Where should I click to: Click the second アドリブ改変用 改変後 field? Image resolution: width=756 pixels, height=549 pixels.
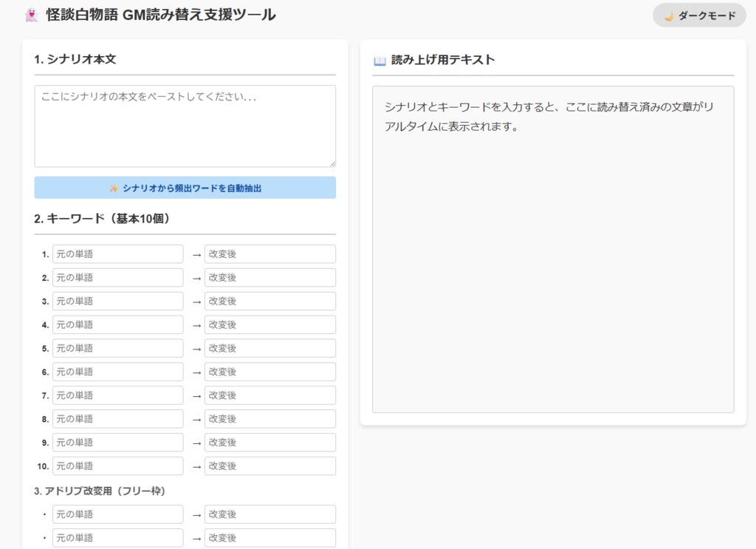269,537
